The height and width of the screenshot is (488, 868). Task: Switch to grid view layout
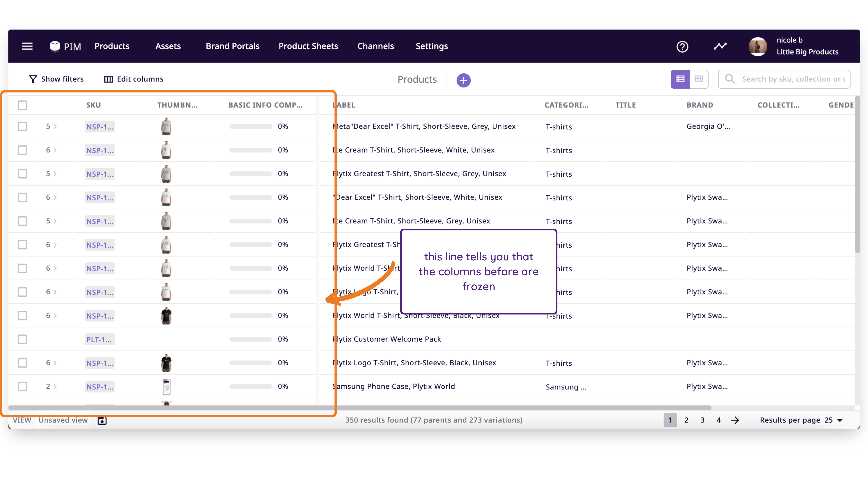[699, 79]
